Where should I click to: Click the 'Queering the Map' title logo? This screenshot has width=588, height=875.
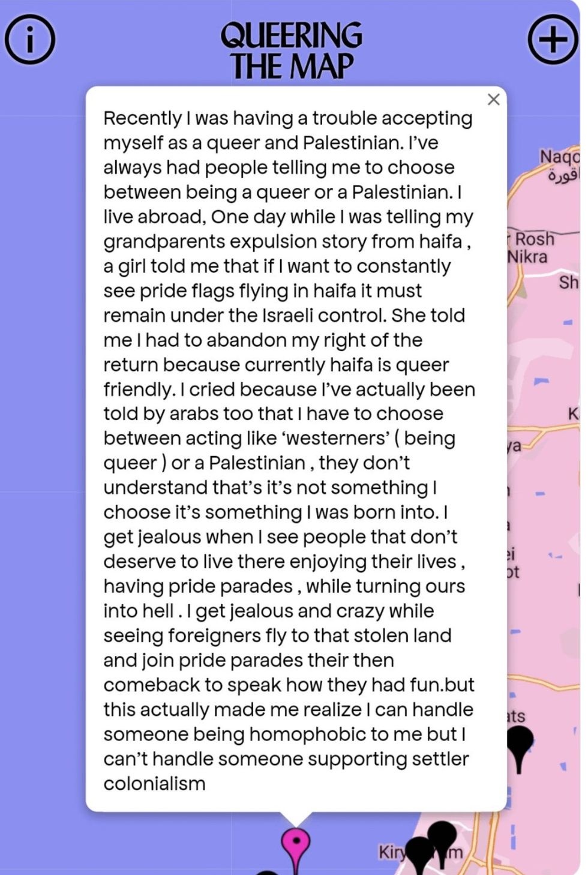tap(292, 50)
